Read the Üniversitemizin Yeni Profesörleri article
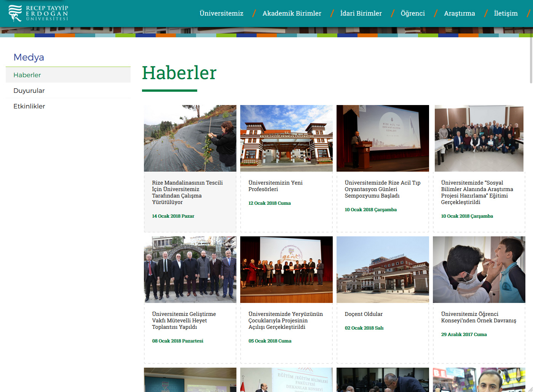Screen dimensions: 533x392 tap(275, 186)
